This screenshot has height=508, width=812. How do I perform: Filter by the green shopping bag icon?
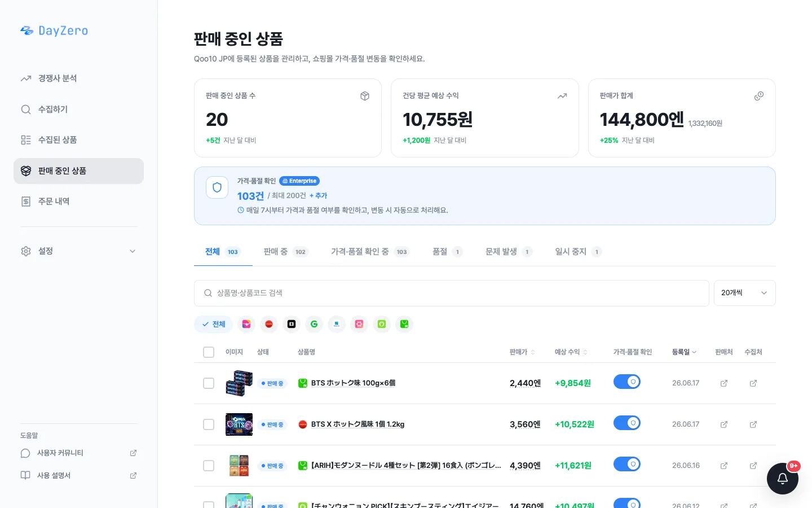point(404,324)
